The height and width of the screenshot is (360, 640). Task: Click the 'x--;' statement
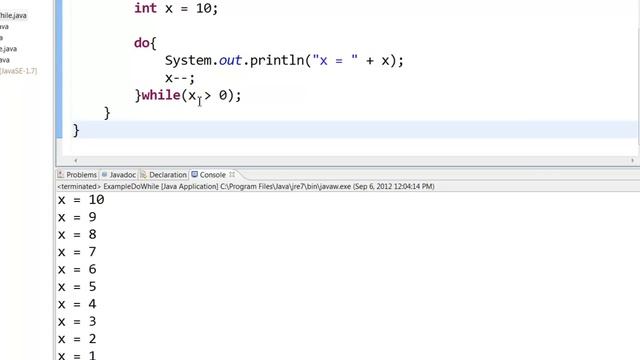point(180,78)
